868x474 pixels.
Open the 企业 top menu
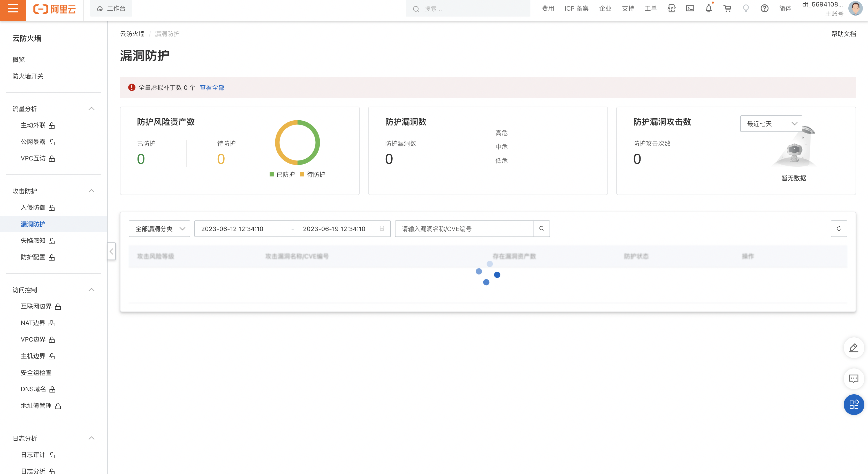605,9
